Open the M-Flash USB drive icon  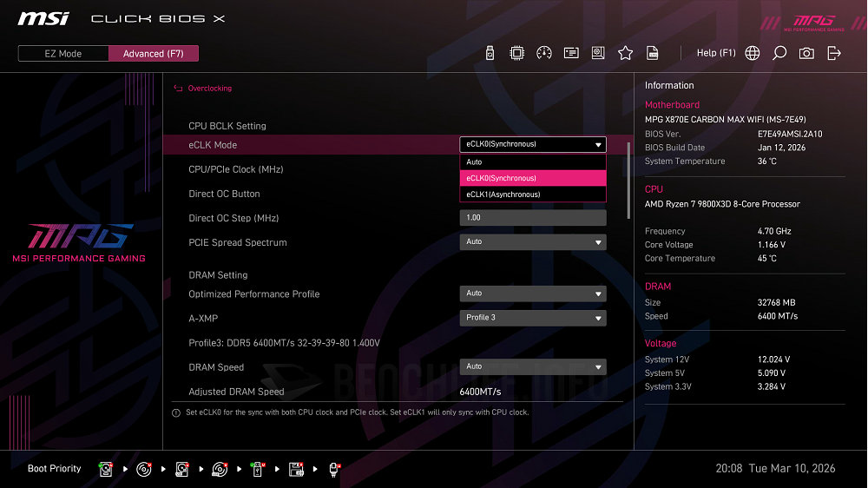tap(490, 53)
